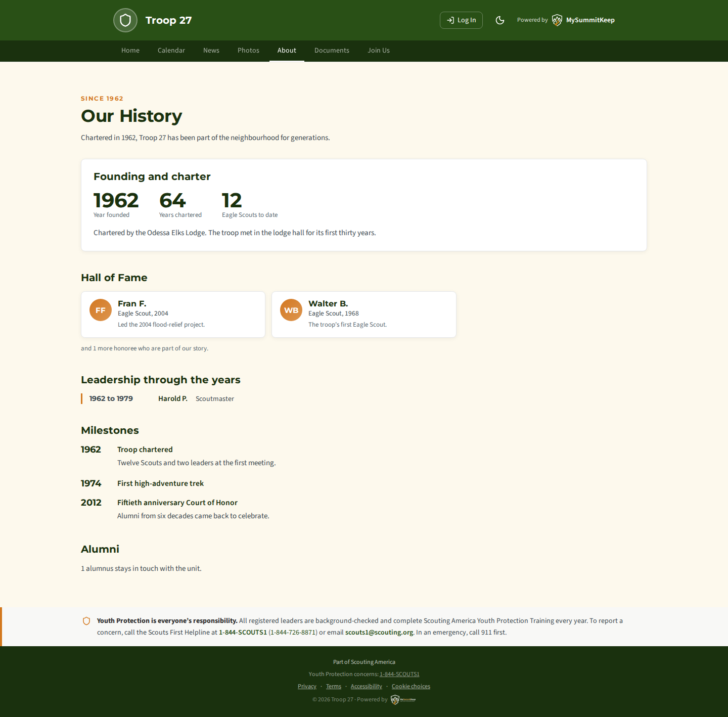Click the '64' years chartered number

pyautogui.click(x=172, y=200)
